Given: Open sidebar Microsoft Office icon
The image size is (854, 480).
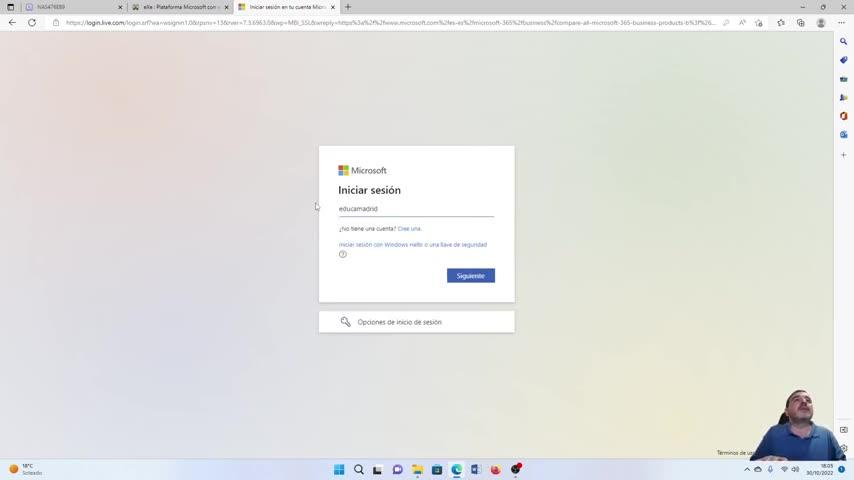Looking at the screenshot, I should (x=844, y=116).
